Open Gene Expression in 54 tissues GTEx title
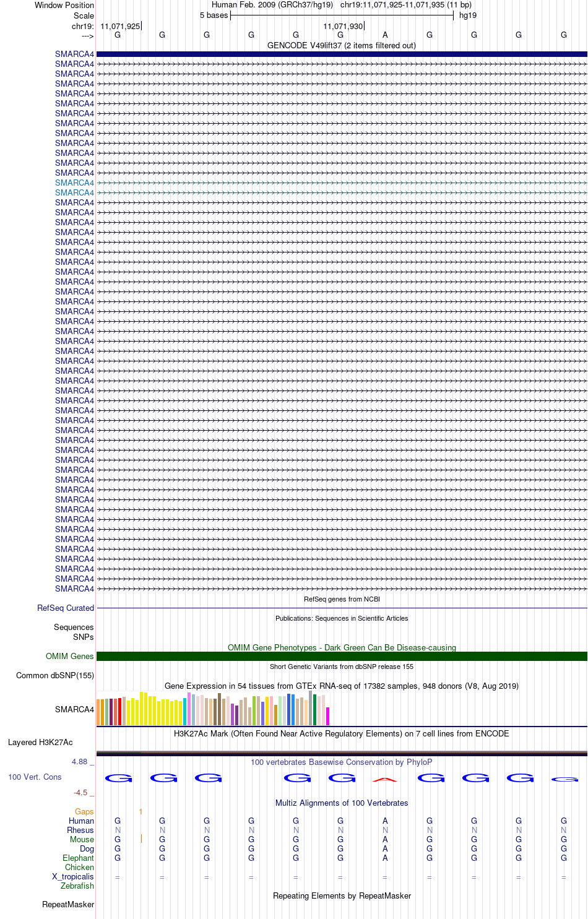This screenshot has height=919, width=588. [x=342, y=686]
